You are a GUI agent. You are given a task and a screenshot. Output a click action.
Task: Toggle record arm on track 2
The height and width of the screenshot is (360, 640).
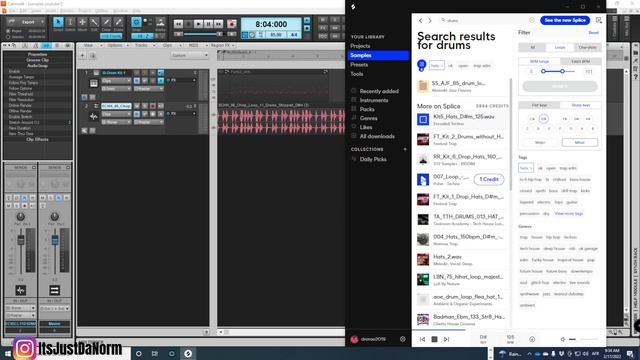pyautogui.click(x=153, y=106)
